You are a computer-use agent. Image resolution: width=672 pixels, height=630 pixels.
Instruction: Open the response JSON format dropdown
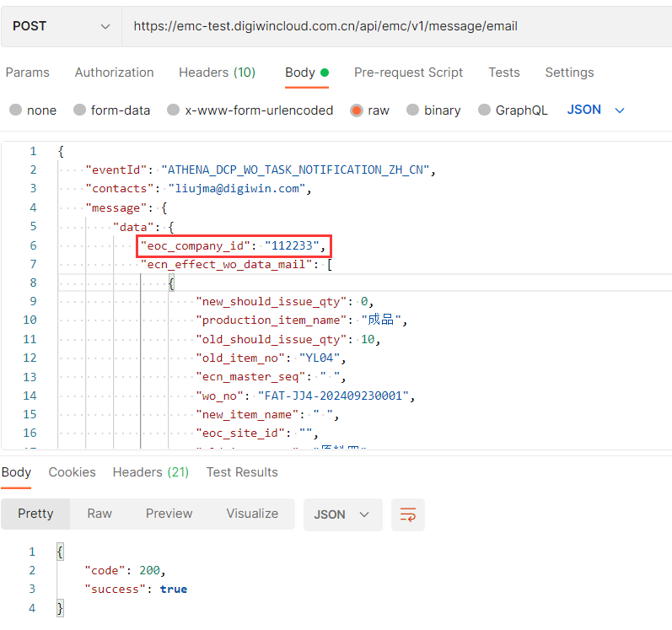[343, 514]
